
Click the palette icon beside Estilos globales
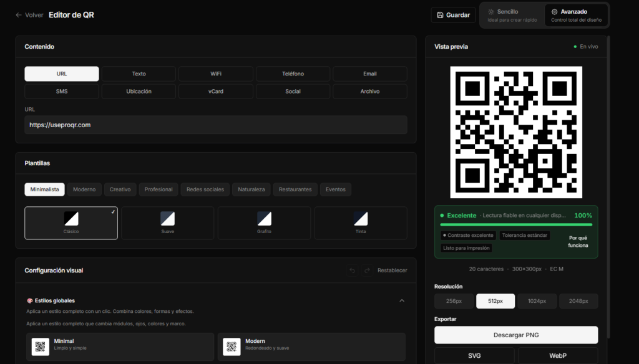(30, 301)
